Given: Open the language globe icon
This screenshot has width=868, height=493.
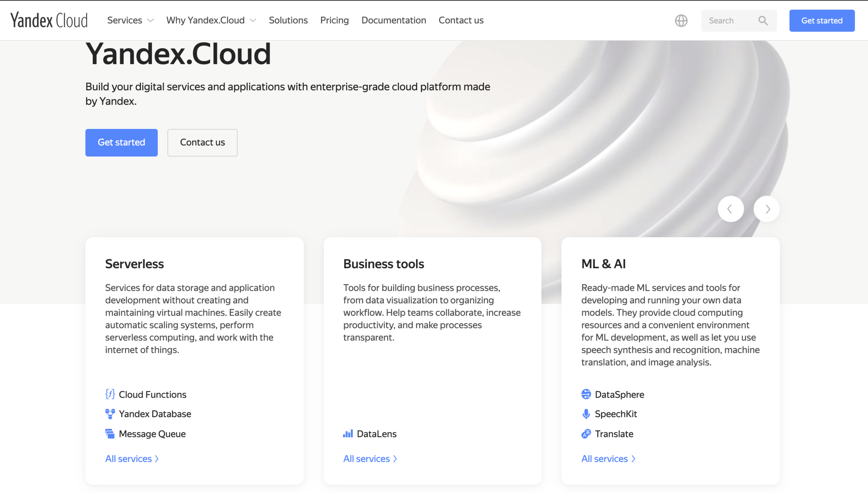Looking at the screenshot, I should pyautogui.click(x=681, y=20).
